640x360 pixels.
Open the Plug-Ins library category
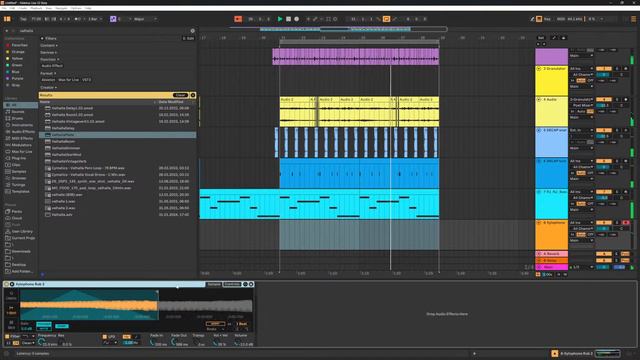[x=20, y=158]
